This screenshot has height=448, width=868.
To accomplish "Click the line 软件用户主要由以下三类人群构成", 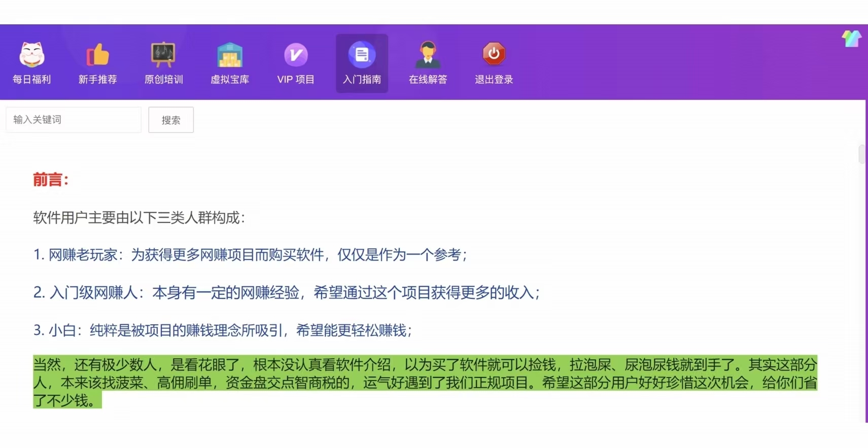I will (139, 218).
